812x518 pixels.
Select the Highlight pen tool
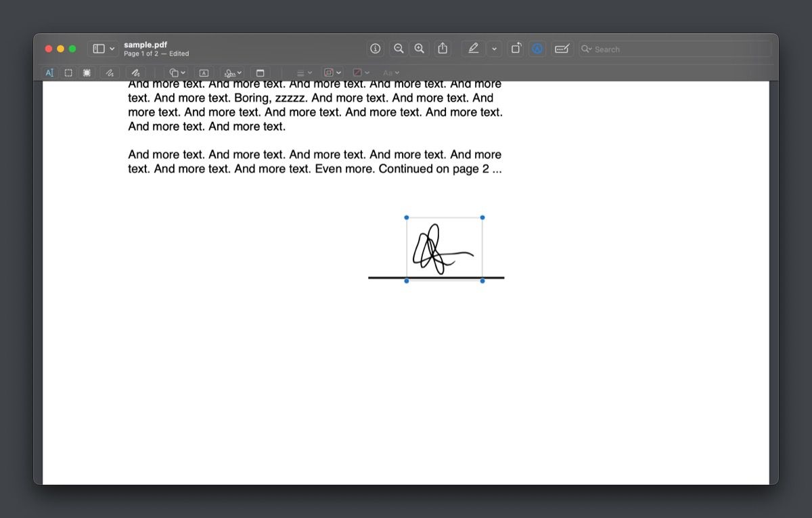473,49
